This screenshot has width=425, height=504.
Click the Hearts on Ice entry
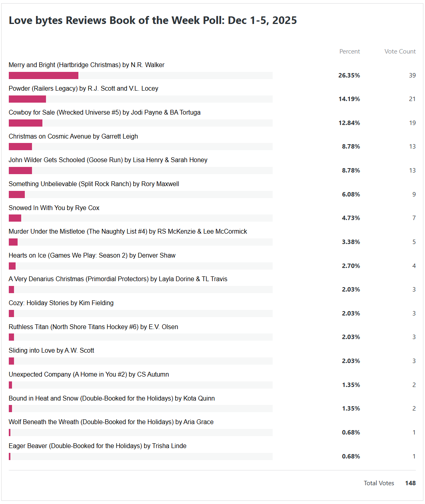point(92,255)
